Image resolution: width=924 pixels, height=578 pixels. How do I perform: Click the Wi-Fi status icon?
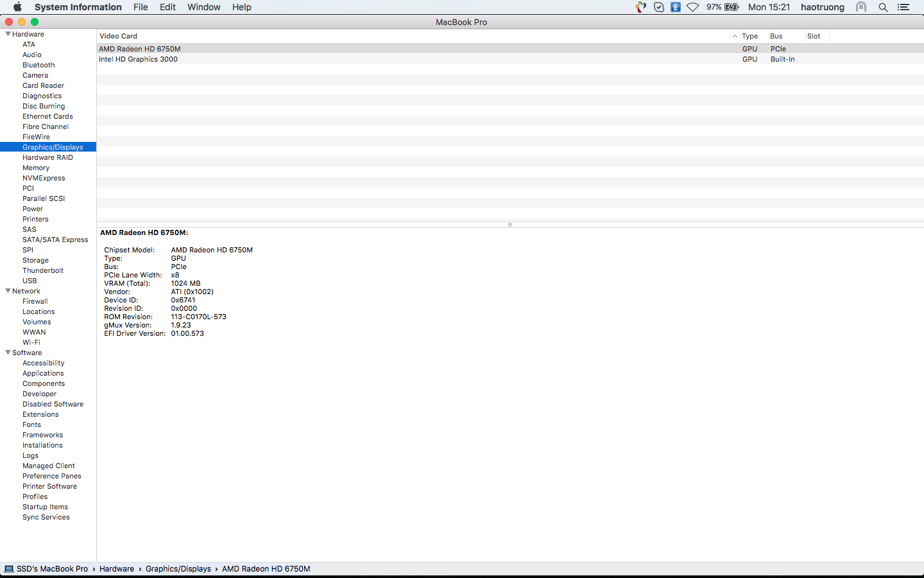(x=693, y=7)
